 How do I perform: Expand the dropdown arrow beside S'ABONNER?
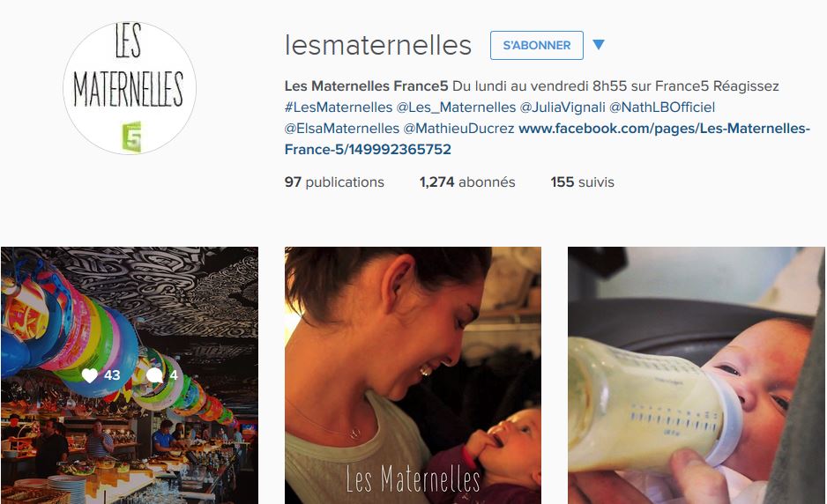point(598,45)
